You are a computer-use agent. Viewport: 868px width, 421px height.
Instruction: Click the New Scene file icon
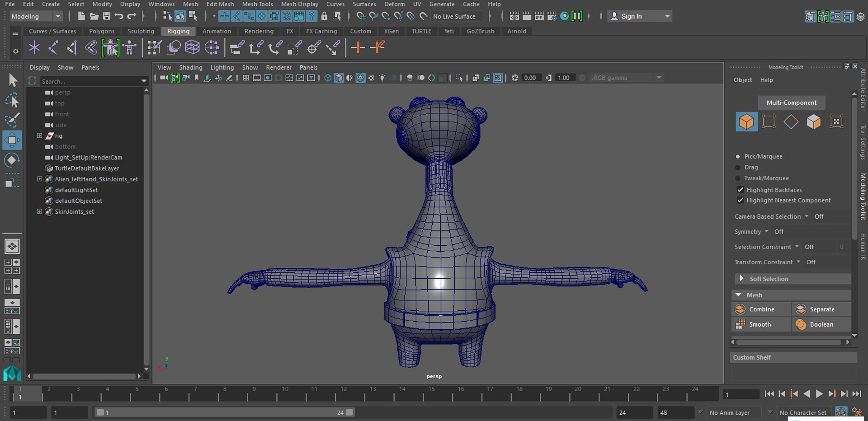(x=81, y=16)
